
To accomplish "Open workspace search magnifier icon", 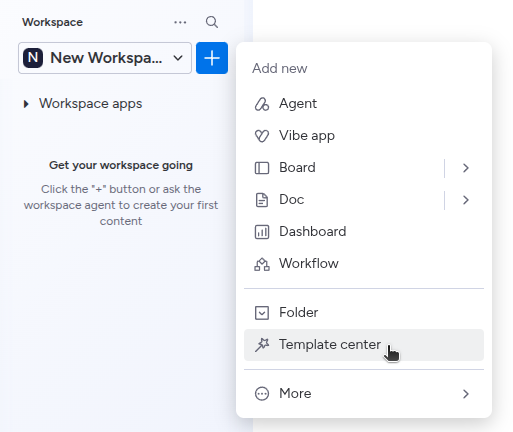I will [212, 22].
